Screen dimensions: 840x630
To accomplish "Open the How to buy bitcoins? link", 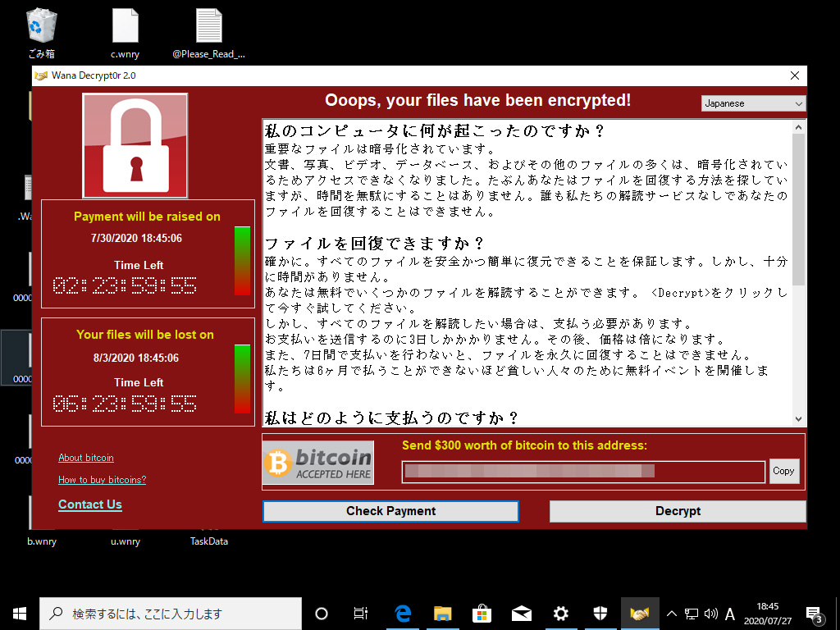I will [x=102, y=479].
